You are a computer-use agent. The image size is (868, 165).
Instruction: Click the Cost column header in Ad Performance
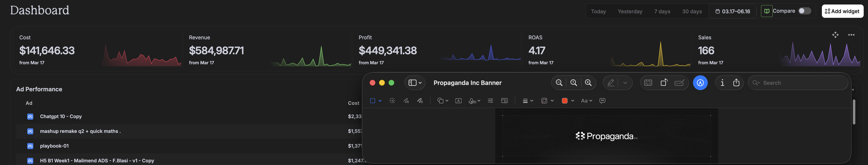pos(353,103)
